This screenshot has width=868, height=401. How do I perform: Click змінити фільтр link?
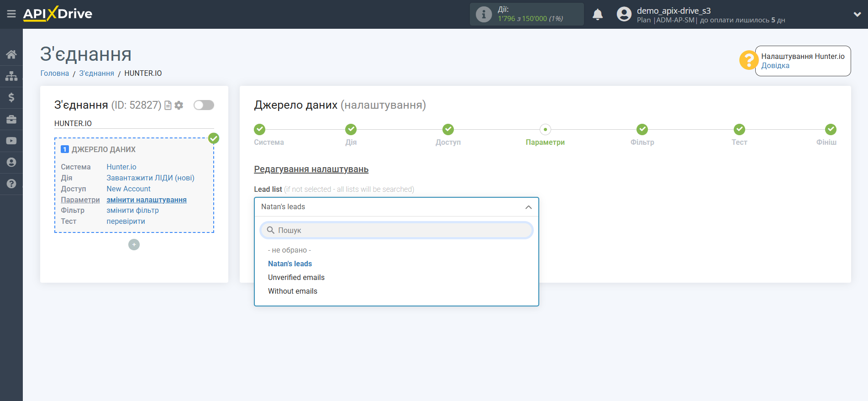(133, 211)
